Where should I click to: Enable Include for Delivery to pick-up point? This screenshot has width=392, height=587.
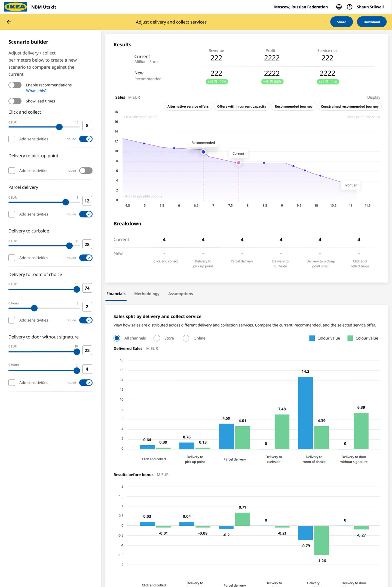click(x=86, y=171)
